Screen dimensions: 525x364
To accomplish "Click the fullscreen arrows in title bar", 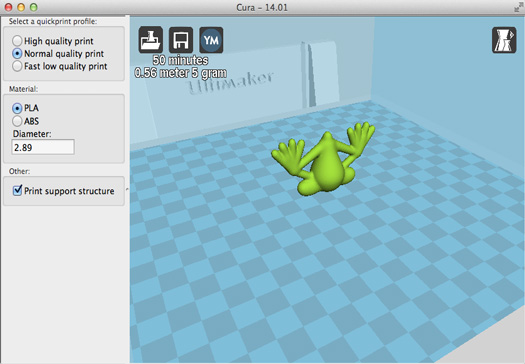I will pos(518,7).
